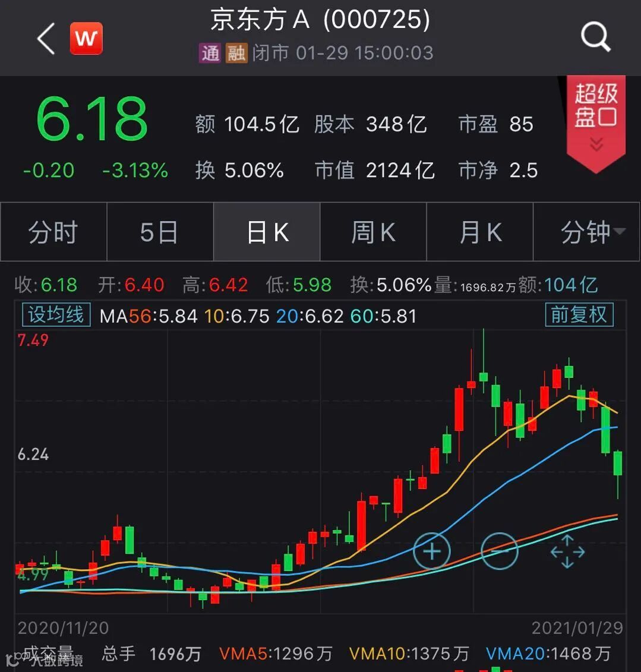The height and width of the screenshot is (672, 641).
Task: Click the 换 5.06% header value
Action: (239, 170)
